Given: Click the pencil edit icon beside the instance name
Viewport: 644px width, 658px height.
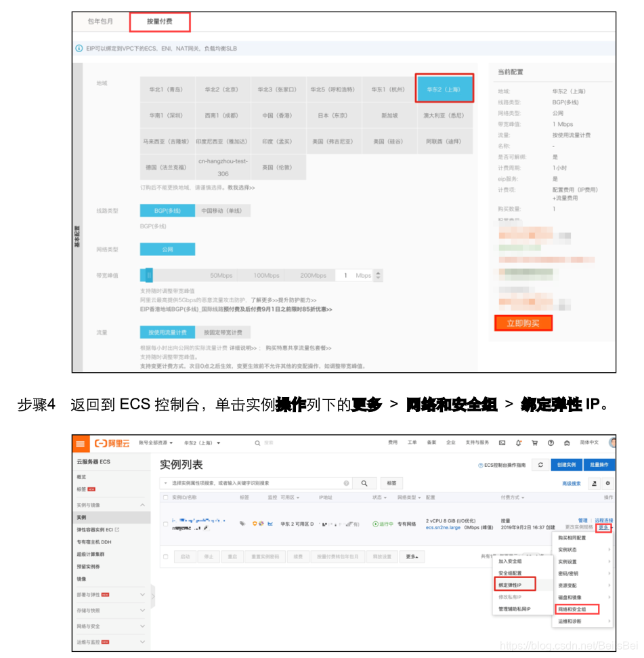Looking at the screenshot, I should (206, 528).
